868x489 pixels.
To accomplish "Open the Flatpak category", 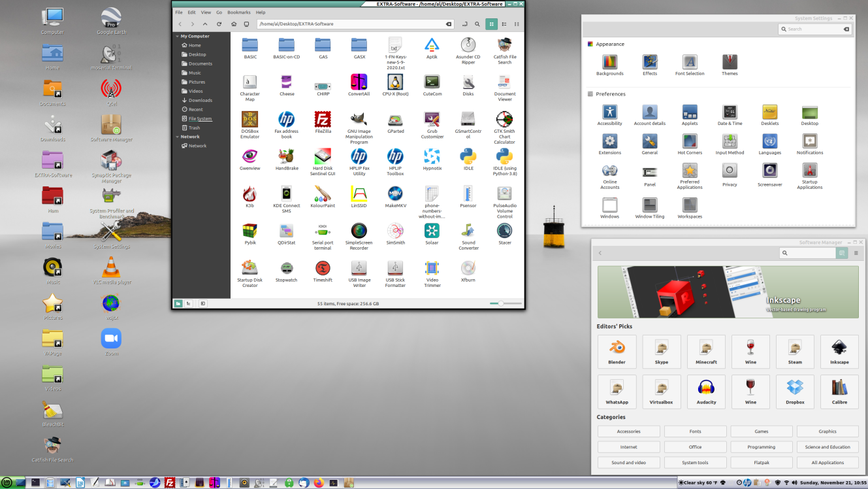I will [x=762, y=463].
